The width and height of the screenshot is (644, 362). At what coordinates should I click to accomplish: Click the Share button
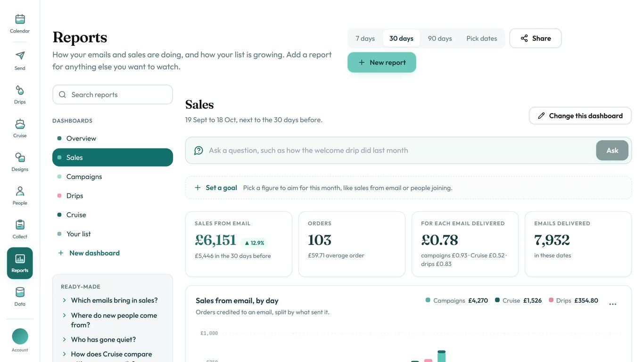click(x=536, y=38)
